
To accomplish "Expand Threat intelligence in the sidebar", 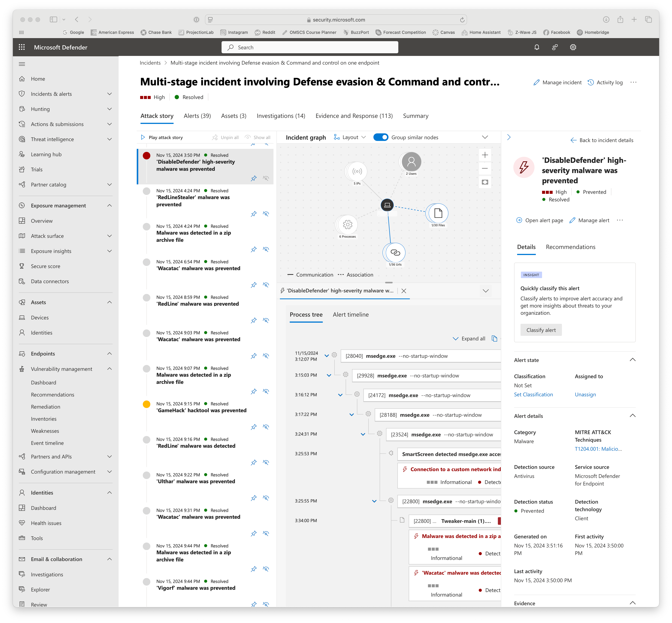I will tap(109, 139).
